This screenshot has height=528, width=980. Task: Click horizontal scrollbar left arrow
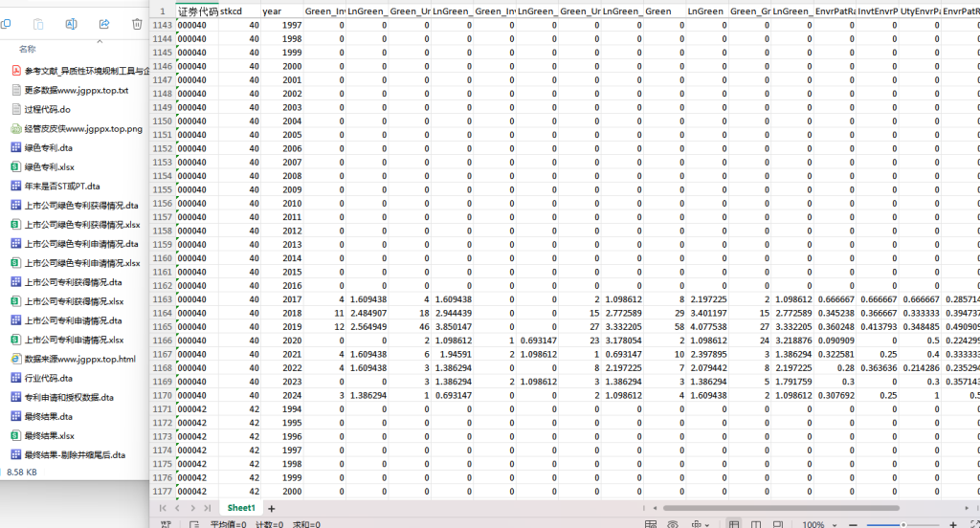click(x=655, y=508)
